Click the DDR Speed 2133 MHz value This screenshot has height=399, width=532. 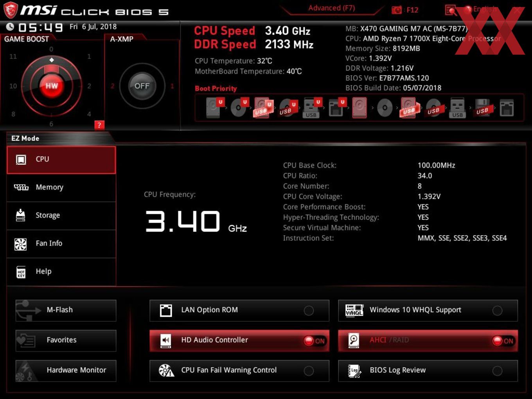pyautogui.click(x=289, y=45)
